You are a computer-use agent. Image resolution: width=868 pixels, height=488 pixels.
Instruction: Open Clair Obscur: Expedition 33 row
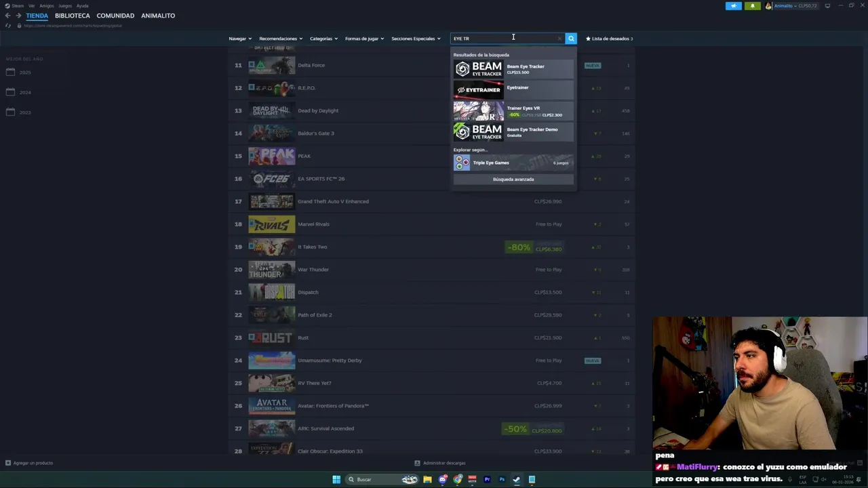click(x=431, y=450)
